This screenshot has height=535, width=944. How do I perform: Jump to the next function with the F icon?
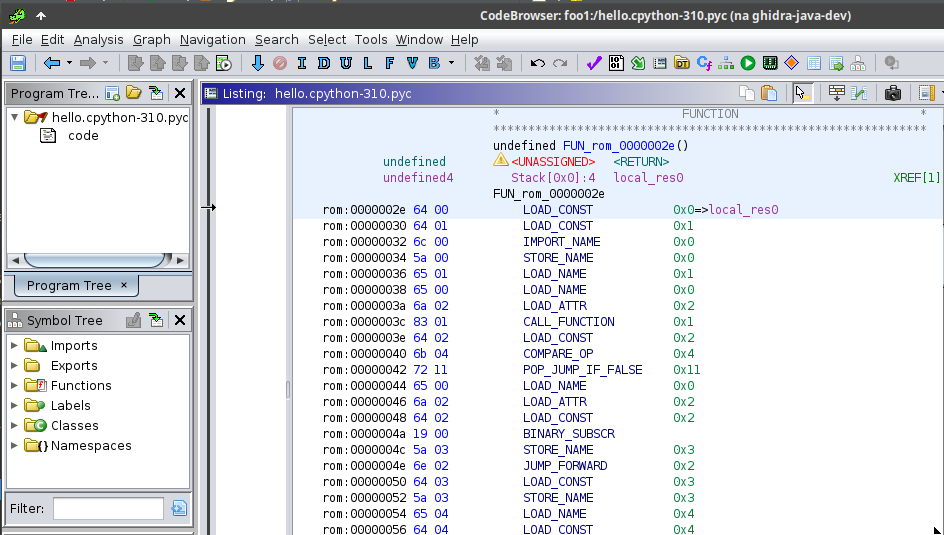tap(390, 63)
